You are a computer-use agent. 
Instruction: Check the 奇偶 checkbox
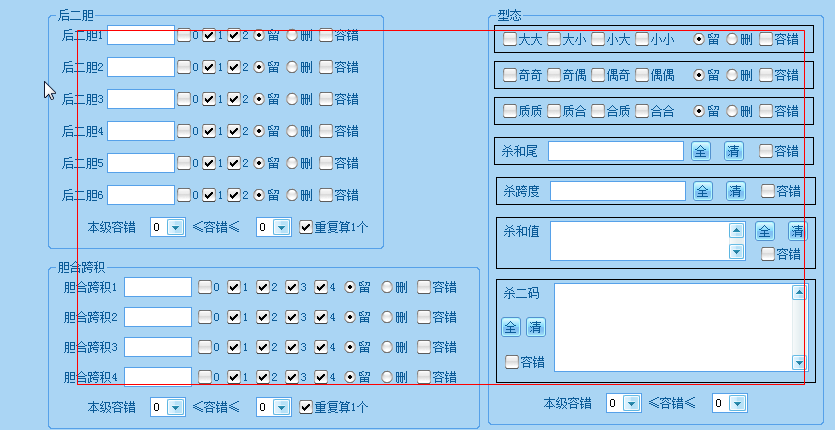click(554, 75)
